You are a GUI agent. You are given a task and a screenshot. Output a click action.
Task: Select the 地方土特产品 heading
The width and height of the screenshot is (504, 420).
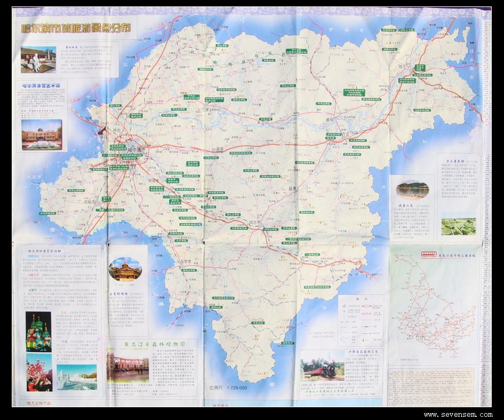pyautogui.click(x=39, y=403)
